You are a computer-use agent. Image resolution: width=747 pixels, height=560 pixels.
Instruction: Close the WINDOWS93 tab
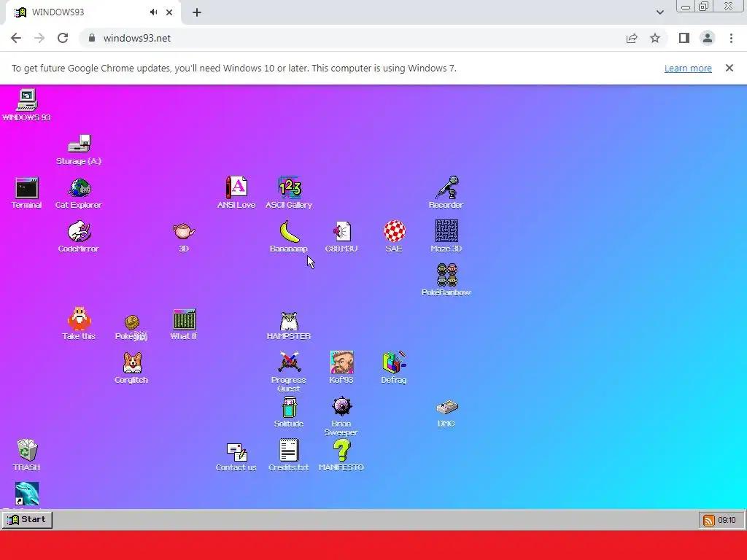point(169,12)
